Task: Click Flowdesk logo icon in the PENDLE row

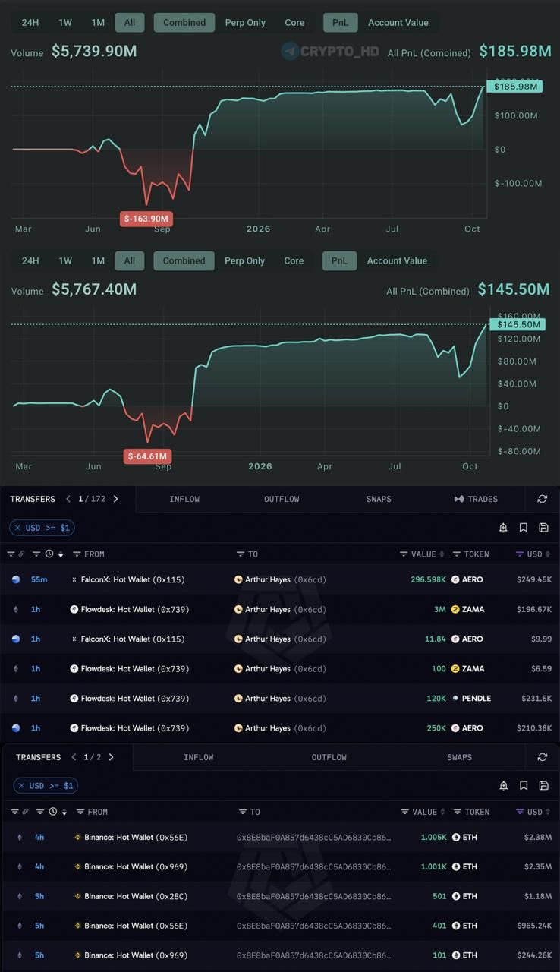Action: click(74, 698)
